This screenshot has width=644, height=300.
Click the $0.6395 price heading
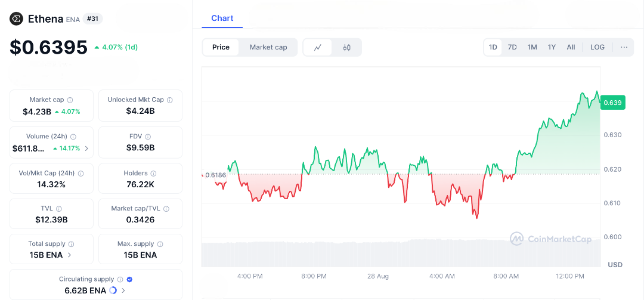coord(48,47)
